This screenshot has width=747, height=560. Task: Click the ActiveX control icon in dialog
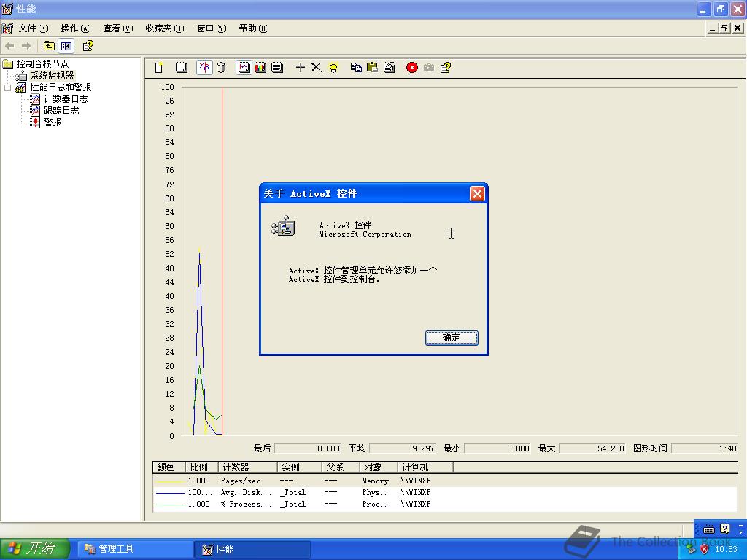pos(284,226)
